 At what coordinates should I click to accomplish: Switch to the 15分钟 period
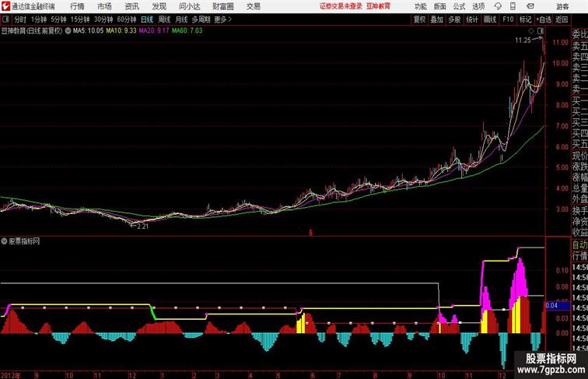click(80, 19)
